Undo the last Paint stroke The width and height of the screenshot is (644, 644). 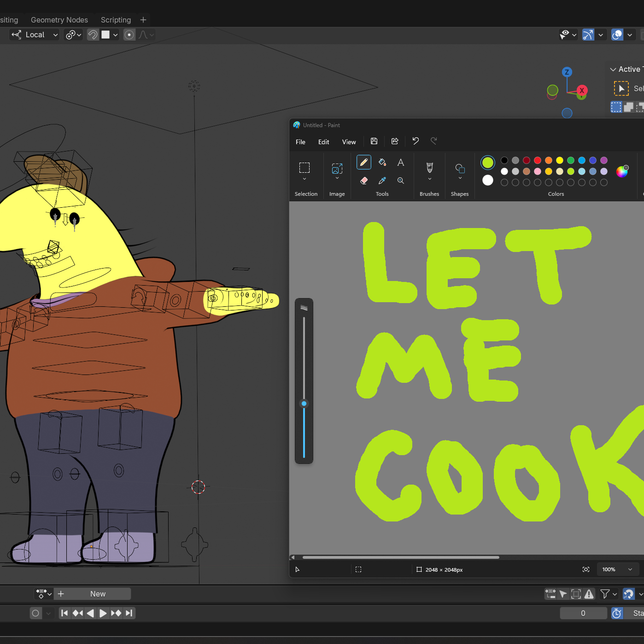pos(416,141)
